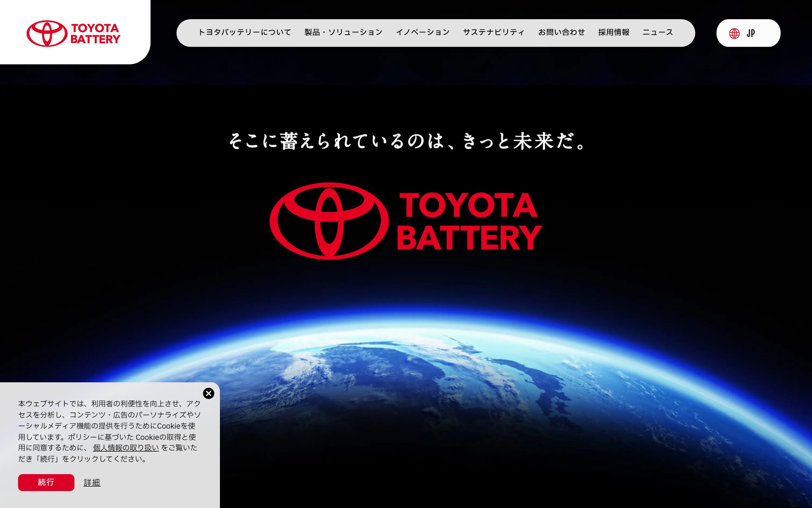Viewport: 812px width, 508px height.
Task: Open 製品・ソリューション menu item
Action: pyautogui.click(x=344, y=32)
